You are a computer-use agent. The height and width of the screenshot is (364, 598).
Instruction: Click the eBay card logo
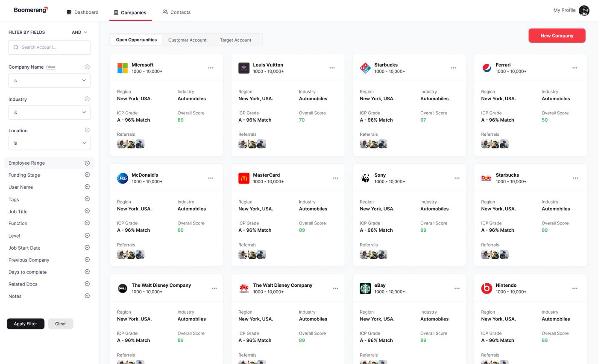point(365,288)
